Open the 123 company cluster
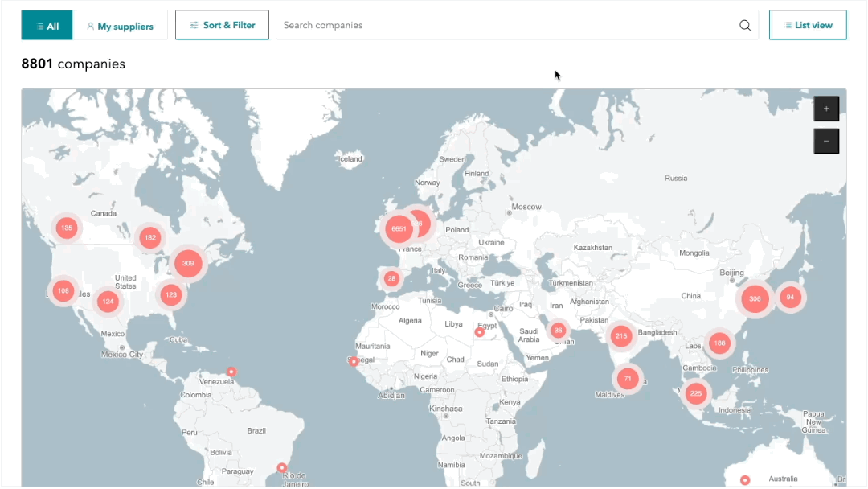This screenshot has height=489, width=868. coord(171,294)
